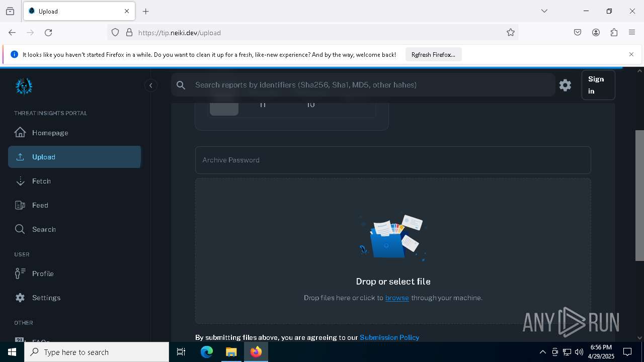Click the network tray icon

(567, 352)
